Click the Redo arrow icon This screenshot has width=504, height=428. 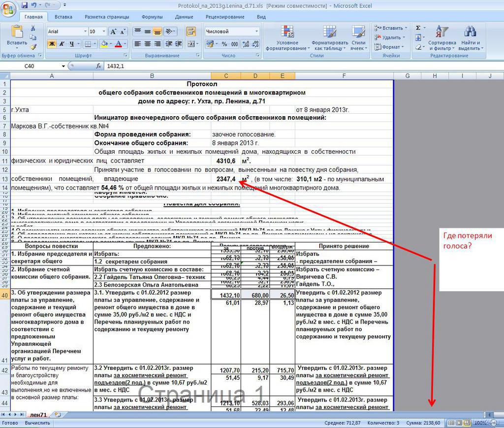point(48,5)
